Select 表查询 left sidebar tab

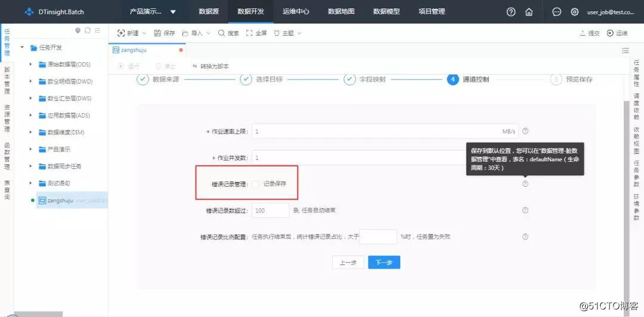(x=7, y=189)
